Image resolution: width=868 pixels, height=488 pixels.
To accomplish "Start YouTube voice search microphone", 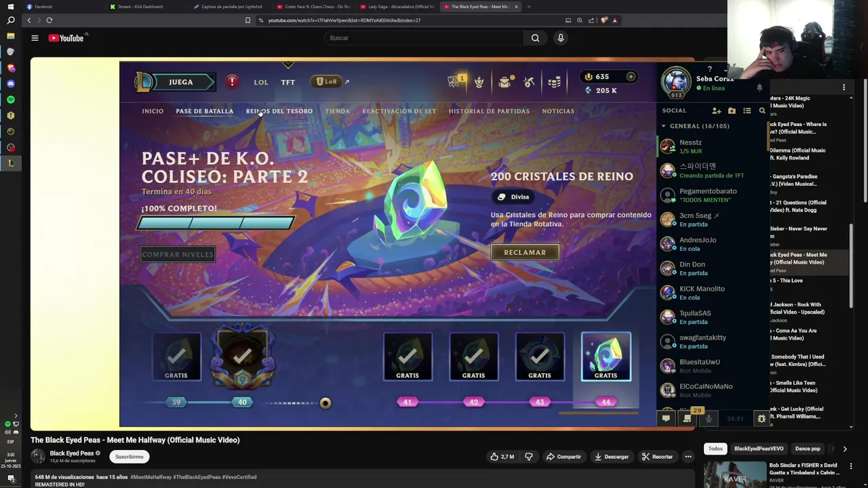I will pyautogui.click(x=560, y=38).
